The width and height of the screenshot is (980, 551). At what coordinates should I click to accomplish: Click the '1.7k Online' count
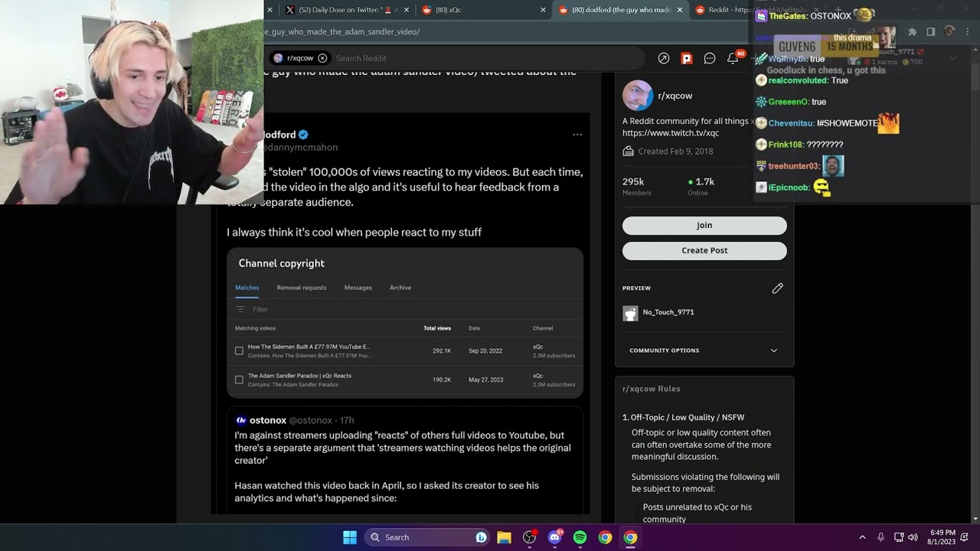(x=701, y=186)
